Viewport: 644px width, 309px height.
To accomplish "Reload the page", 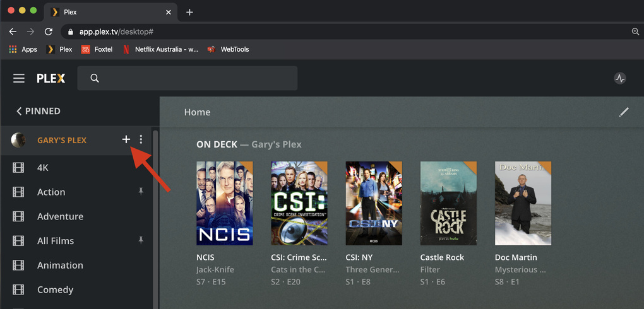I will click(x=49, y=32).
